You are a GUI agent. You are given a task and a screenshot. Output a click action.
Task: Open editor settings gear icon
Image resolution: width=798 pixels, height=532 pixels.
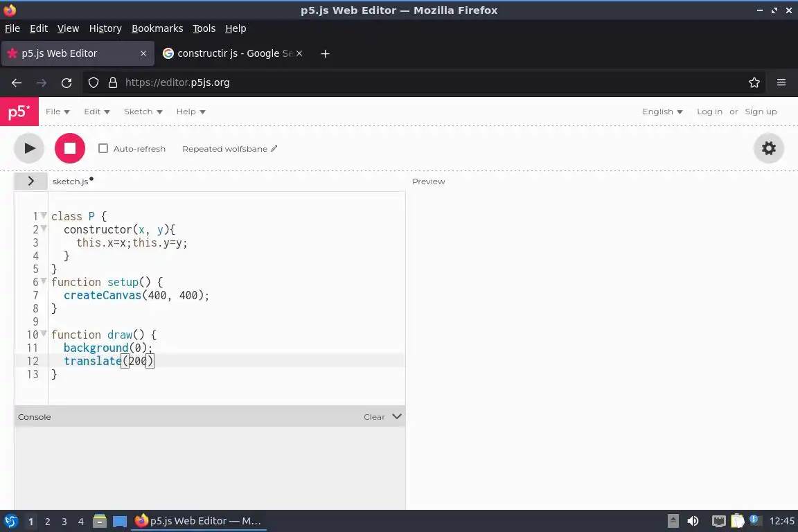click(768, 148)
